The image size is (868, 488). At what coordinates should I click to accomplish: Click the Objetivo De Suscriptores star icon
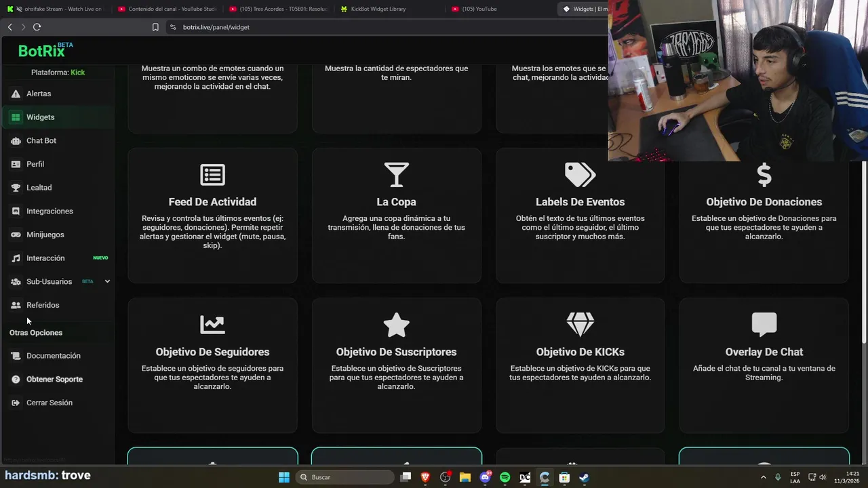point(397,325)
